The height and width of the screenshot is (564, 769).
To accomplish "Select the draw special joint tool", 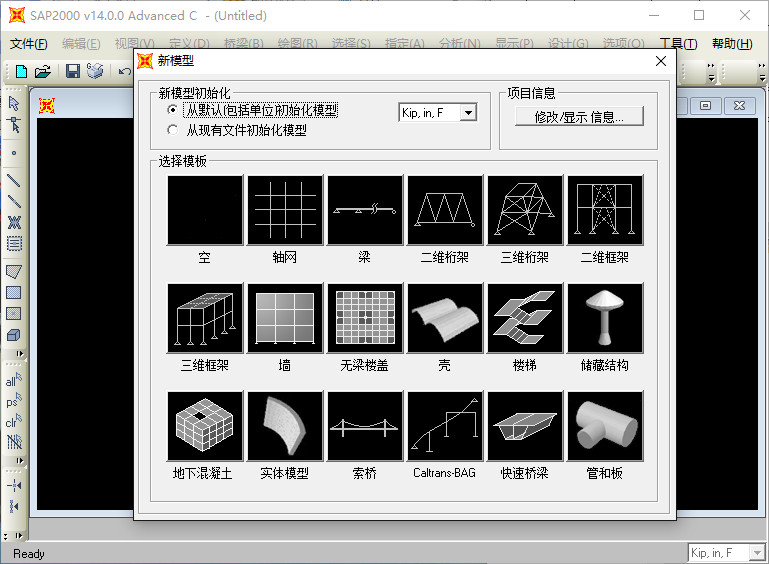I will (14, 153).
